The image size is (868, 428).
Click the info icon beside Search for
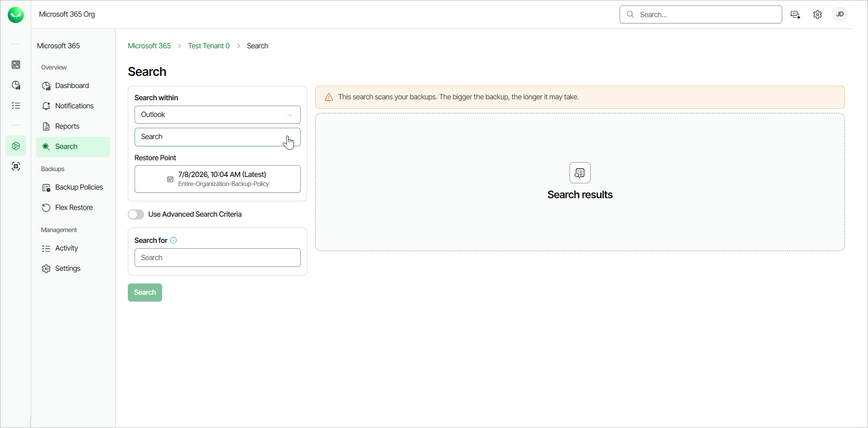click(x=173, y=240)
